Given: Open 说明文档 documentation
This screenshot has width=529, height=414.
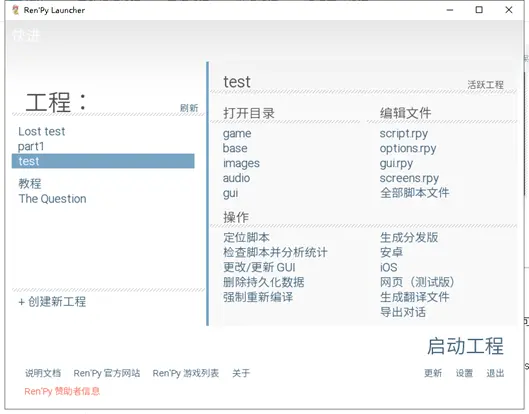Looking at the screenshot, I should point(43,373).
